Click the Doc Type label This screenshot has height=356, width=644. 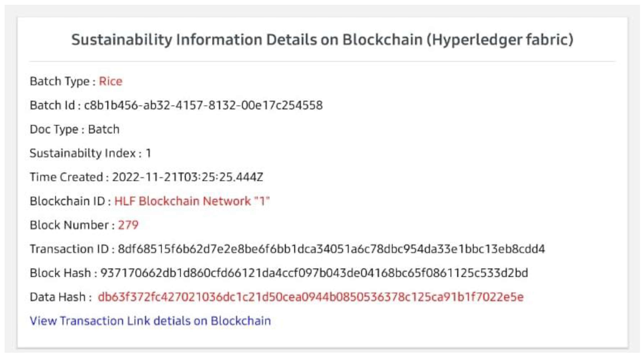(x=54, y=129)
